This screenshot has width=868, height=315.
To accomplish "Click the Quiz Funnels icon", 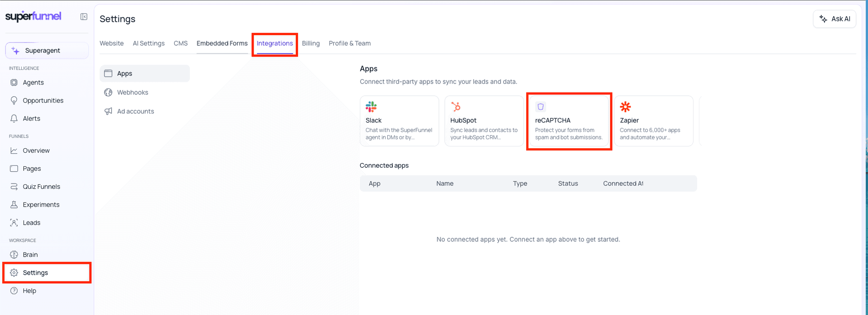I will coord(14,187).
